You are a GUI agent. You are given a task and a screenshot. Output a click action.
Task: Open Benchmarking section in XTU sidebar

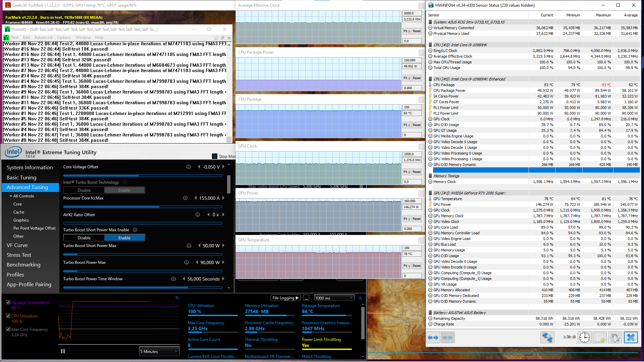pyautogui.click(x=23, y=265)
